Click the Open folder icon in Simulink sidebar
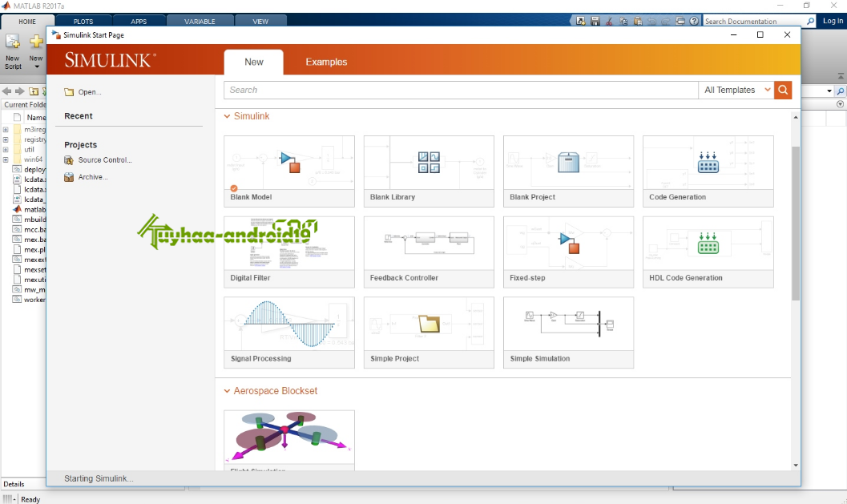This screenshot has width=847, height=504. click(x=69, y=92)
